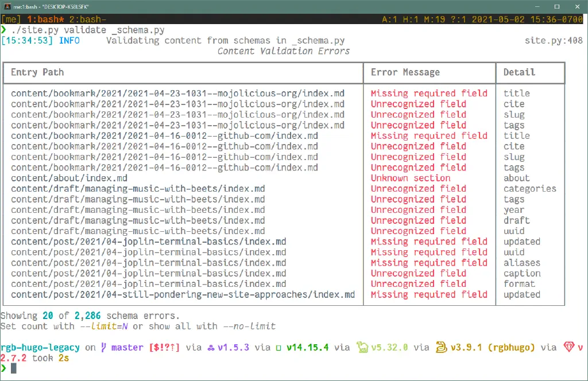
Task: Minimize the terminal window
Action: tap(537, 7)
